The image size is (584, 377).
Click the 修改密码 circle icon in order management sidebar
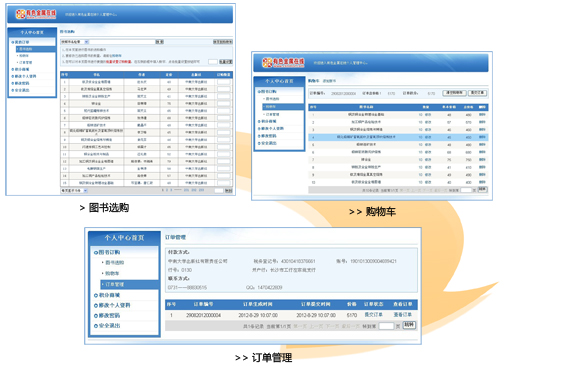coord(96,316)
